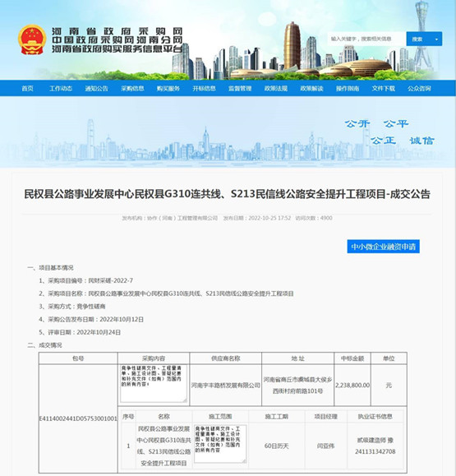Open the 采购信息 navigation tab
The width and height of the screenshot is (456, 476).
[x=132, y=88]
